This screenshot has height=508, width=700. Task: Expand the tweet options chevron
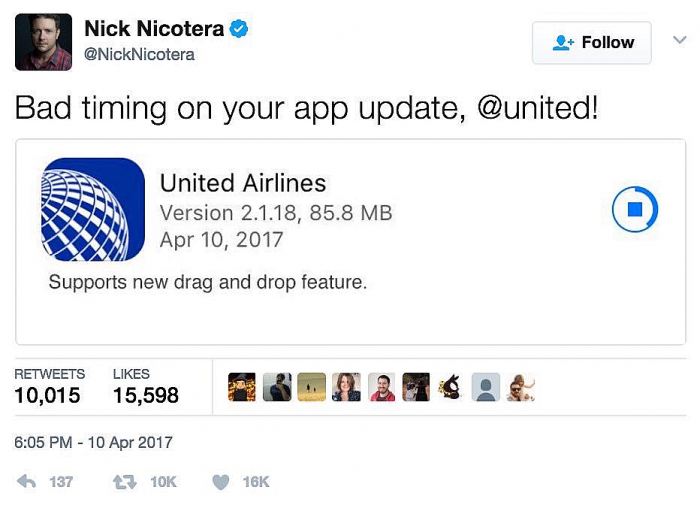[x=679, y=40]
